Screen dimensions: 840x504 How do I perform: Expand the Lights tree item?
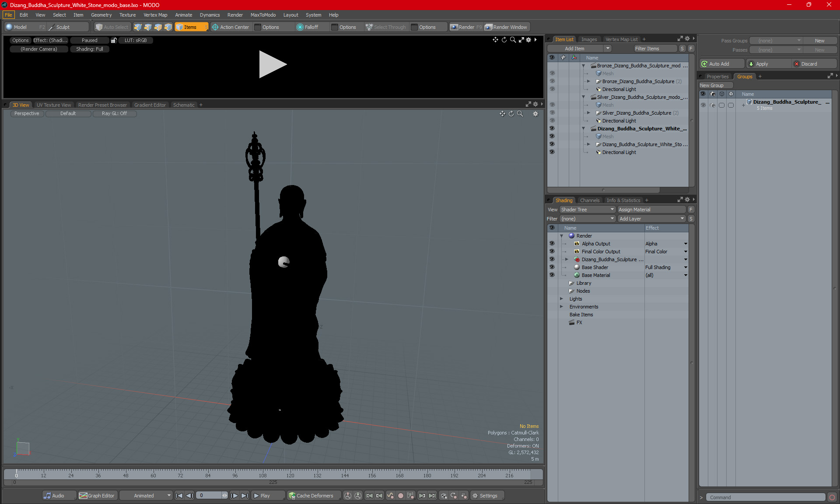point(561,299)
